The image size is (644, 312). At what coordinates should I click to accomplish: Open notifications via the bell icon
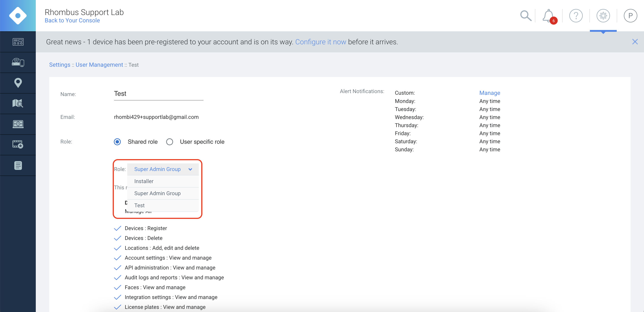(x=548, y=15)
